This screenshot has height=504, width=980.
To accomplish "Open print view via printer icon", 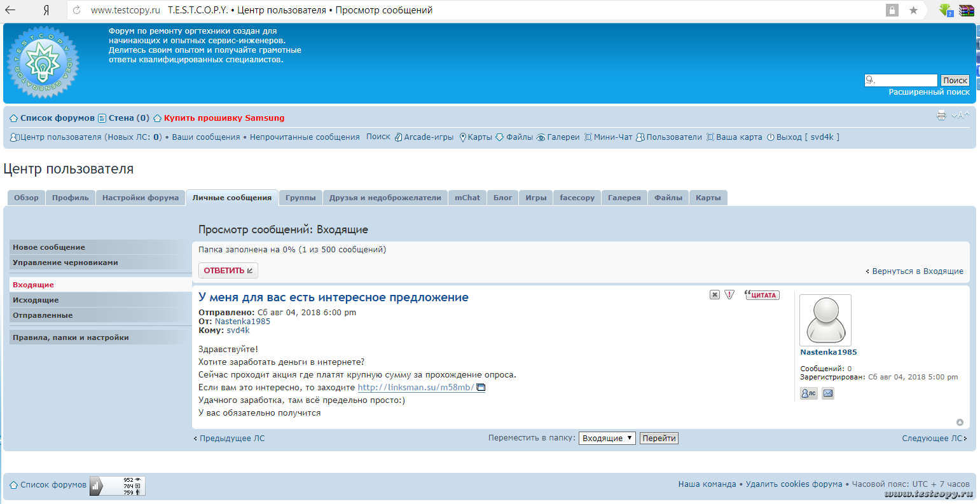I will (x=941, y=115).
